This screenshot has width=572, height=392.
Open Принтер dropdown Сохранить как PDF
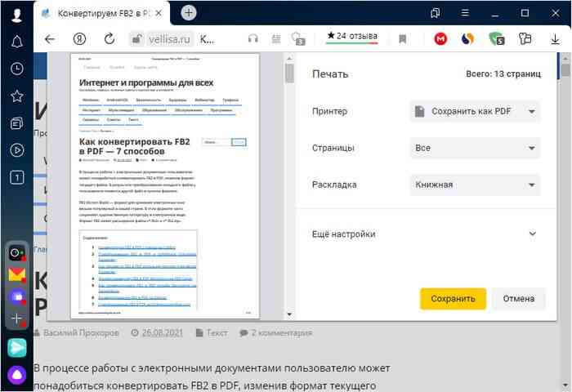pyautogui.click(x=475, y=112)
